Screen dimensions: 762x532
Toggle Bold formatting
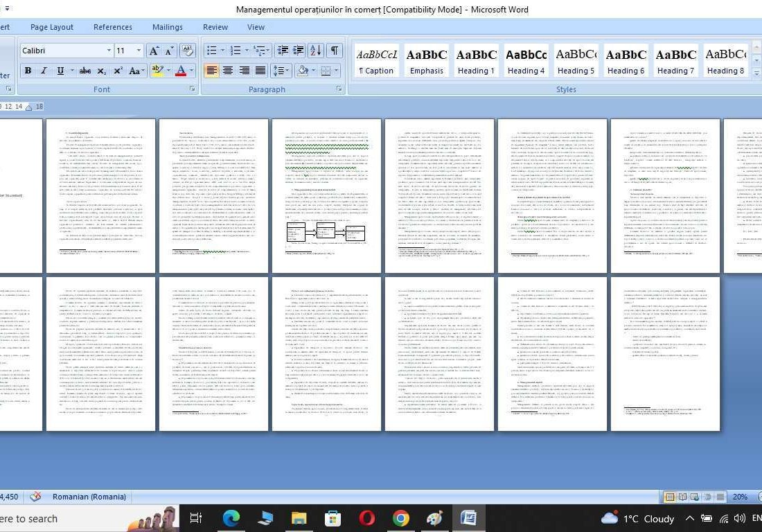click(x=28, y=71)
